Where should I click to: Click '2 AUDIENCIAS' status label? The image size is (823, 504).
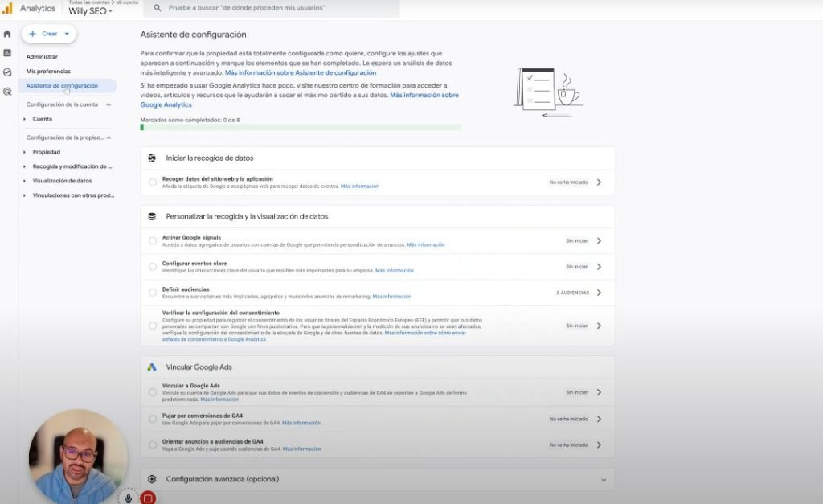pos(572,293)
